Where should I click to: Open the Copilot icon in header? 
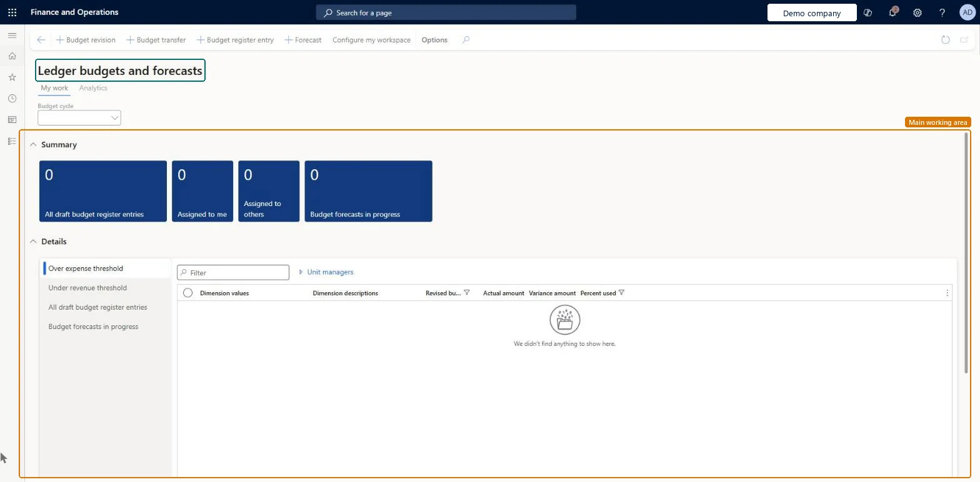pos(867,12)
